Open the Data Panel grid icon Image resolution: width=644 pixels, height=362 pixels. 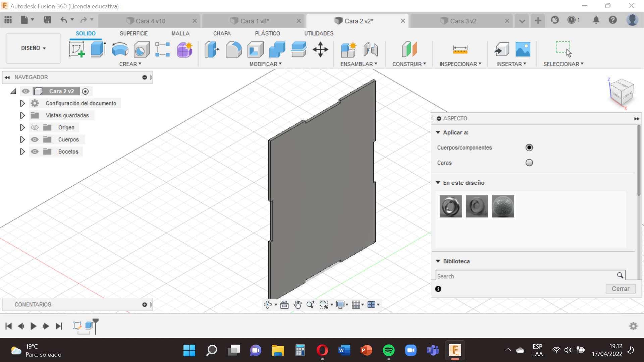[8, 20]
